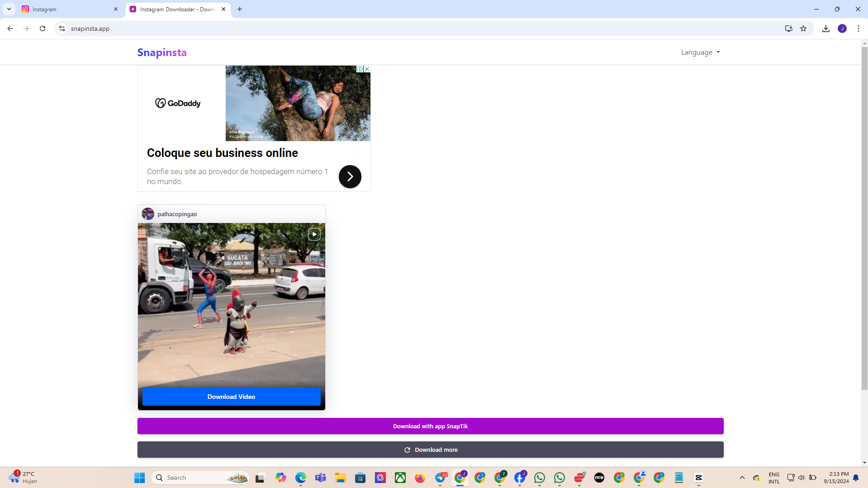This screenshot has height=488, width=868.
Task: Open the Notepad taskbar icon
Action: pos(679,478)
